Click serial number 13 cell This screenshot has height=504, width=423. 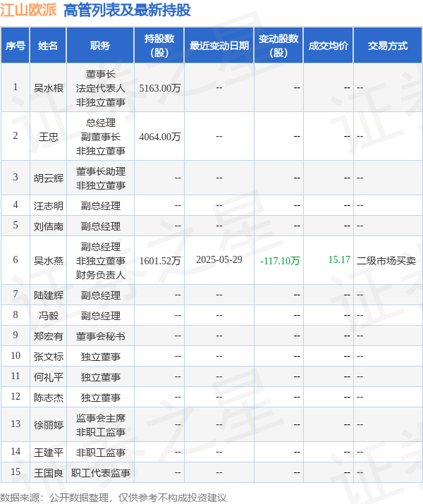[x=15, y=424]
